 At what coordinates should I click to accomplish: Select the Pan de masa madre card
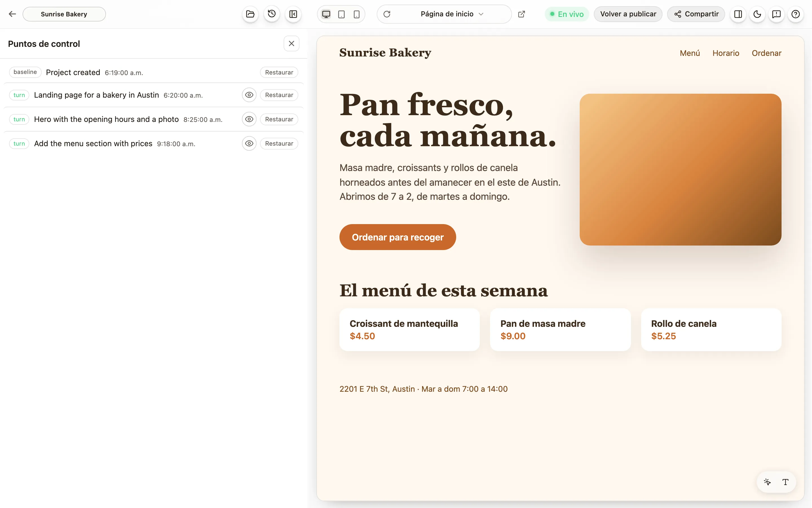560,330
